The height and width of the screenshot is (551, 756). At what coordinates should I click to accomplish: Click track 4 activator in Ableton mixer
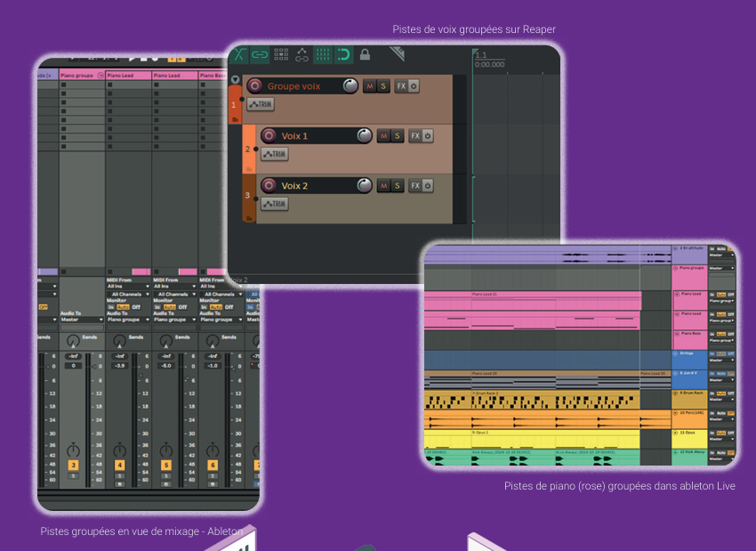[119, 466]
